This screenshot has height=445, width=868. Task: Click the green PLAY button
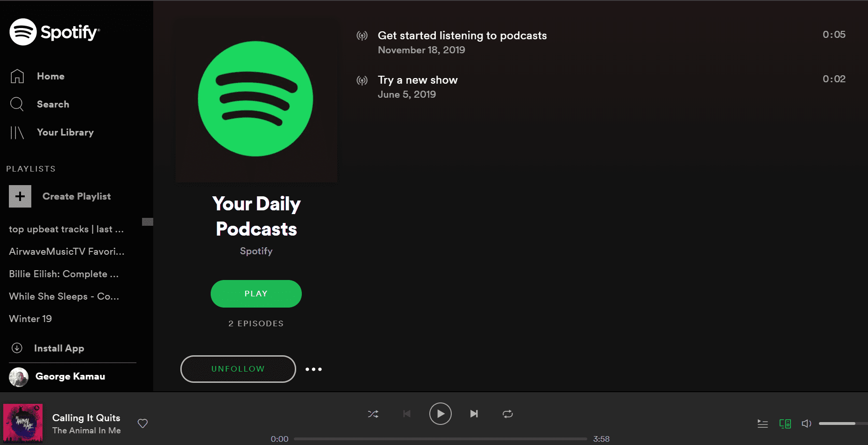256,294
